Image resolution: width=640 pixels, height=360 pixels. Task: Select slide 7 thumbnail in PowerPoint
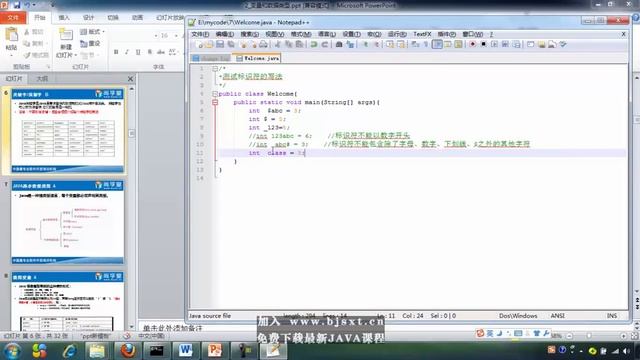coord(67,222)
